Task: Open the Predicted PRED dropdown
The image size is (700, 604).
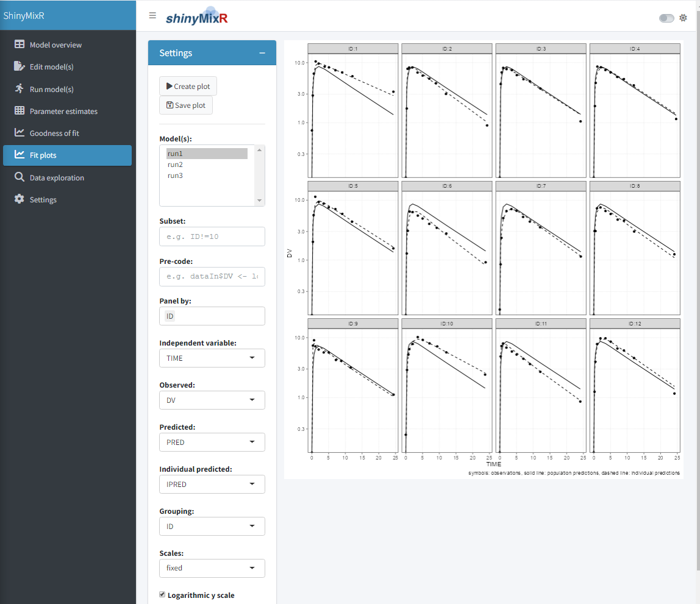Action: point(212,442)
